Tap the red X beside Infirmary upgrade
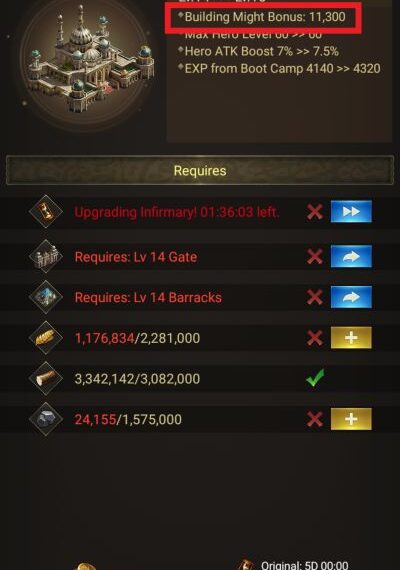 [x=315, y=212]
